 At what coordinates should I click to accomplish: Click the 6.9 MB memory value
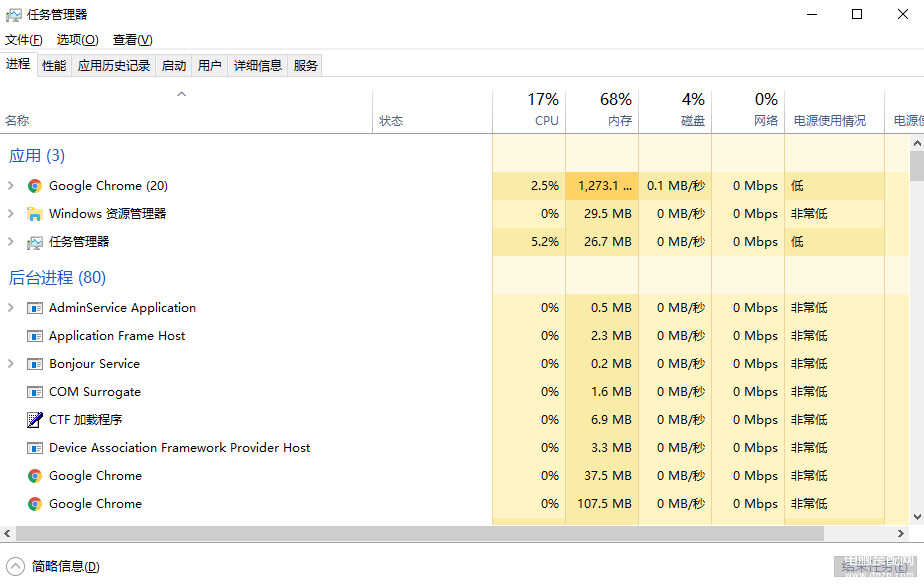[611, 419]
